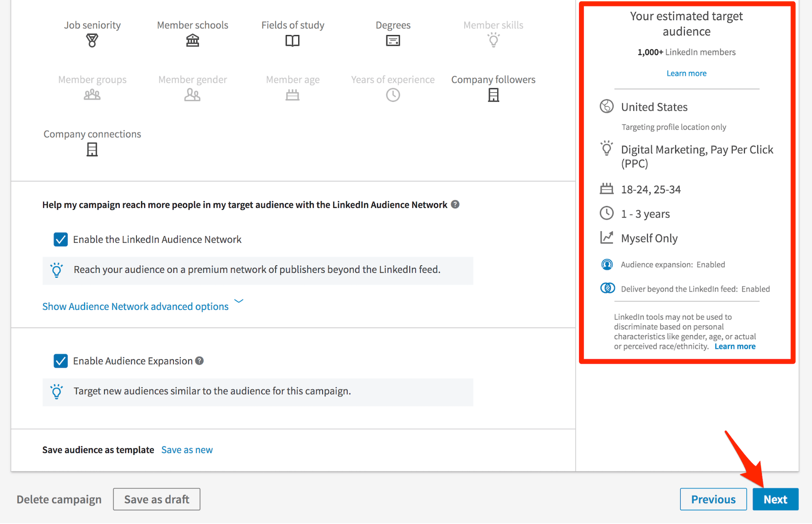Expand Show Audience Network advanced options
This screenshot has height=524, width=812.
tap(135, 306)
